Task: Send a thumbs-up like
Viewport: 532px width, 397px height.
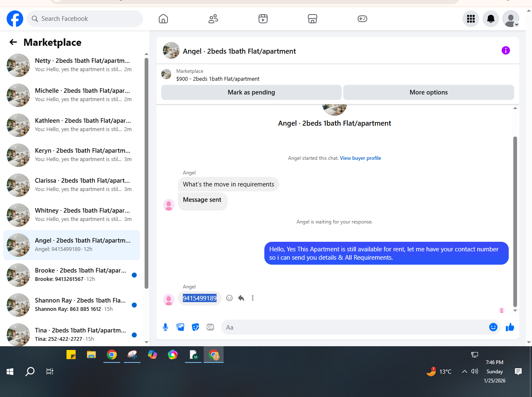Action: coord(510,327)
